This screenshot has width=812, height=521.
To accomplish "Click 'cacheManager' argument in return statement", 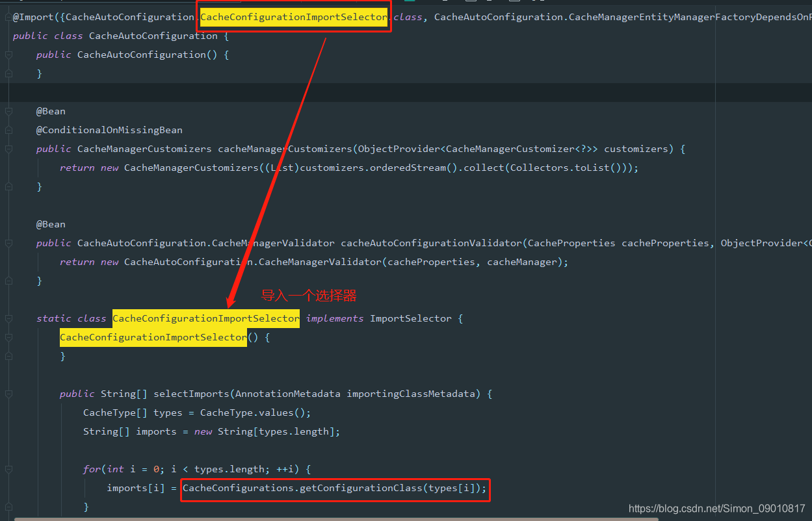I will [522, 262].
